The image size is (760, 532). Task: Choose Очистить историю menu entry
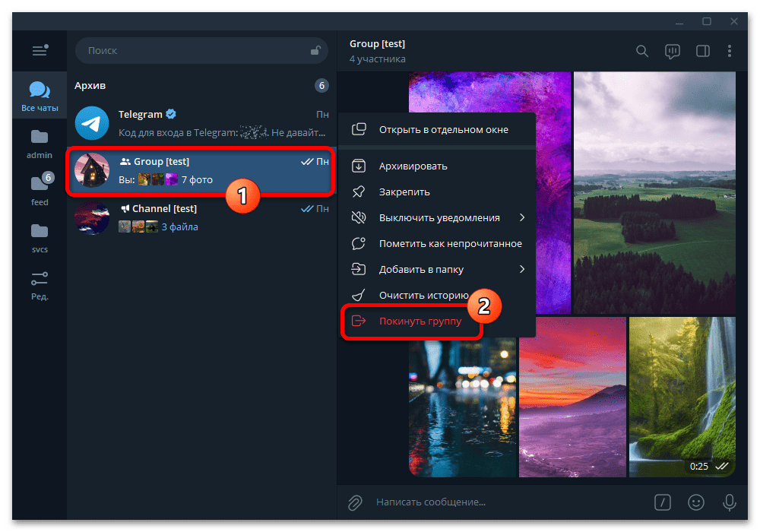click(437, 295)
